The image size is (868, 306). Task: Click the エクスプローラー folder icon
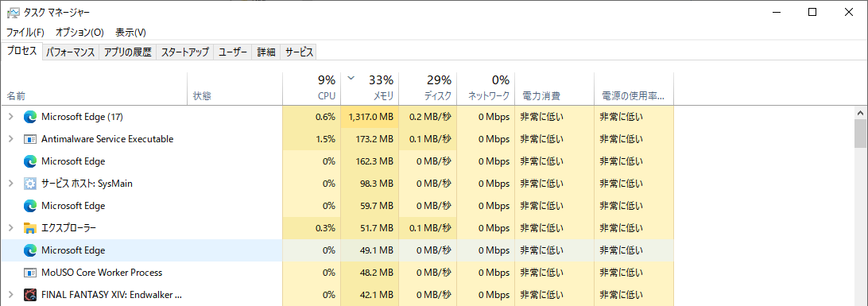(x=30, y=227)
